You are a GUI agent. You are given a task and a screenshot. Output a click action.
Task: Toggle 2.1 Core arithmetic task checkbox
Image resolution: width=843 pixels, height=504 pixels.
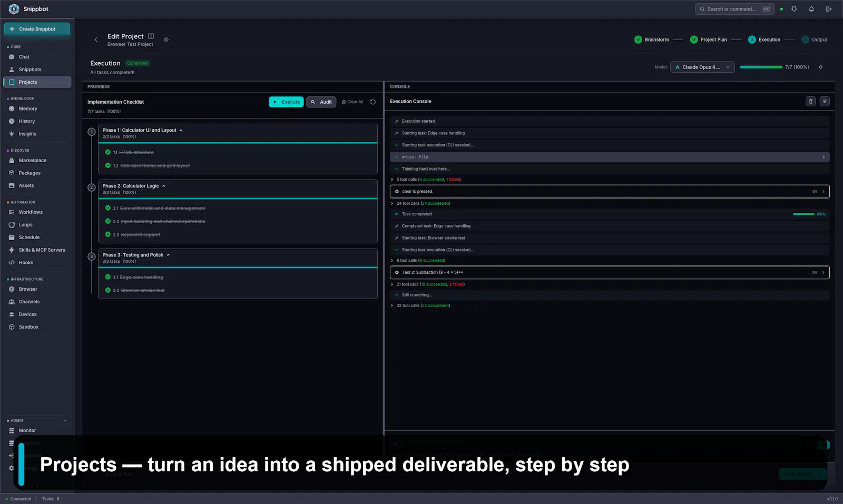tap(108, 208)
